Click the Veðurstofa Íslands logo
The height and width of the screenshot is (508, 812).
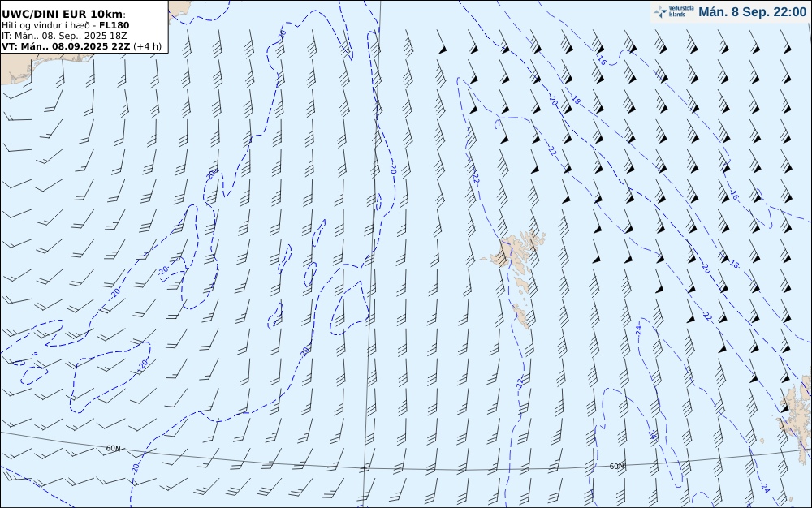point(674,12)
